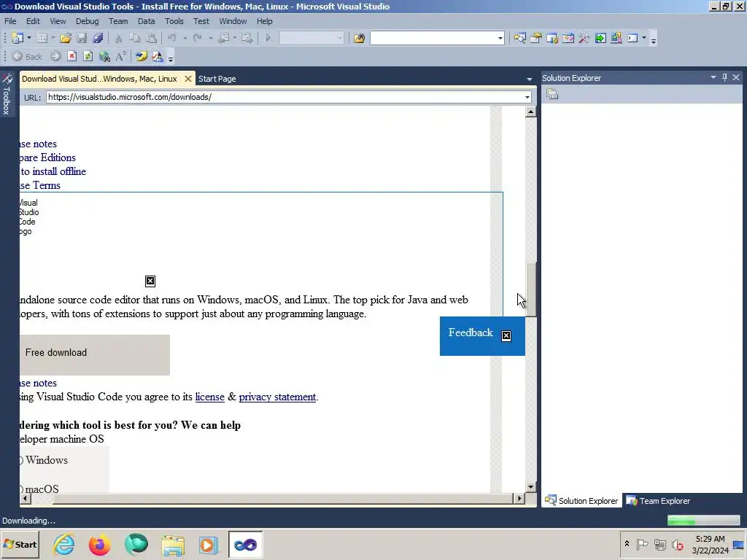The width and height of the screenshot is (747, 560).
Task: Click the Cut scissors icon
Action: 119,38
